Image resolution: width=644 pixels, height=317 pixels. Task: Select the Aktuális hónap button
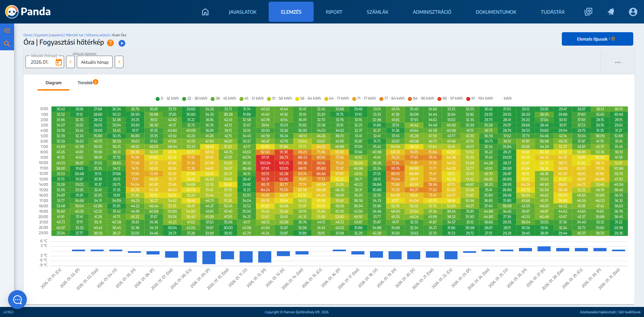click(95, 62)
